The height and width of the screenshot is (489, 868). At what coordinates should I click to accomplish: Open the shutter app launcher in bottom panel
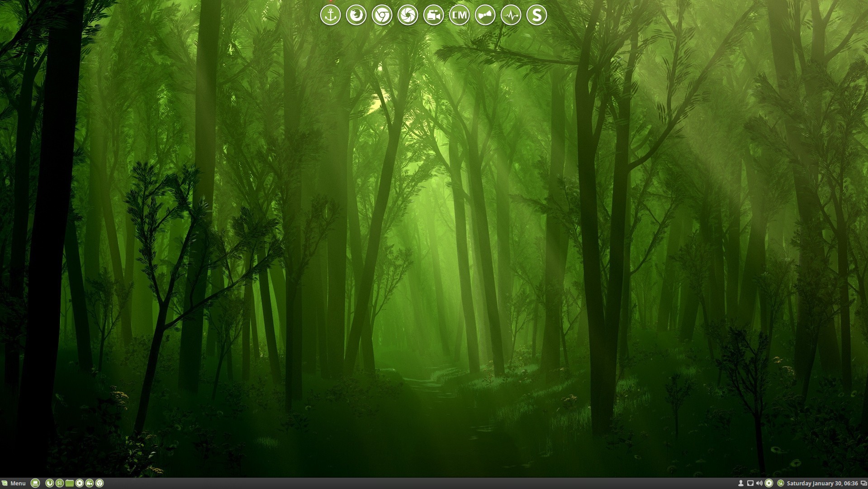coord(80,483)
